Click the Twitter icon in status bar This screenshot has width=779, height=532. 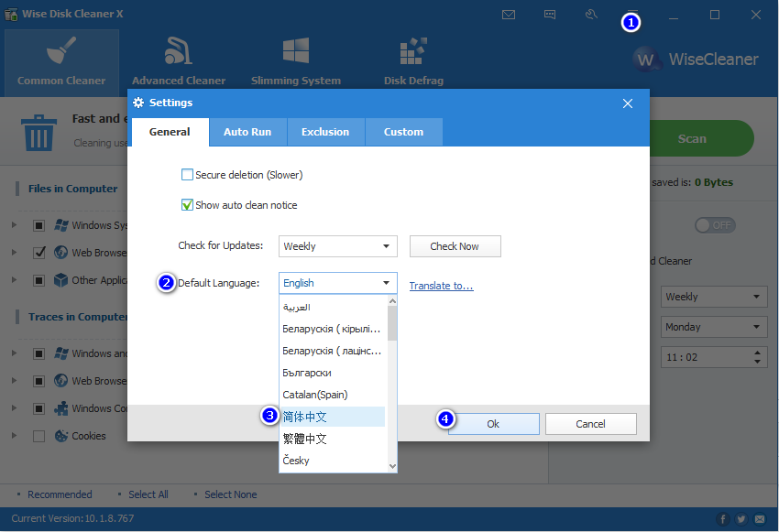click(x=741, y=519)
